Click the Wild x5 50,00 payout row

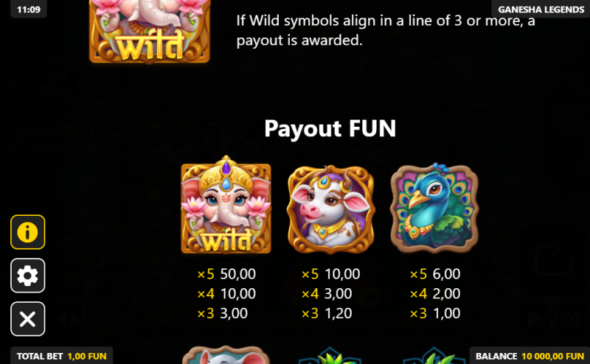coord(226,274)
